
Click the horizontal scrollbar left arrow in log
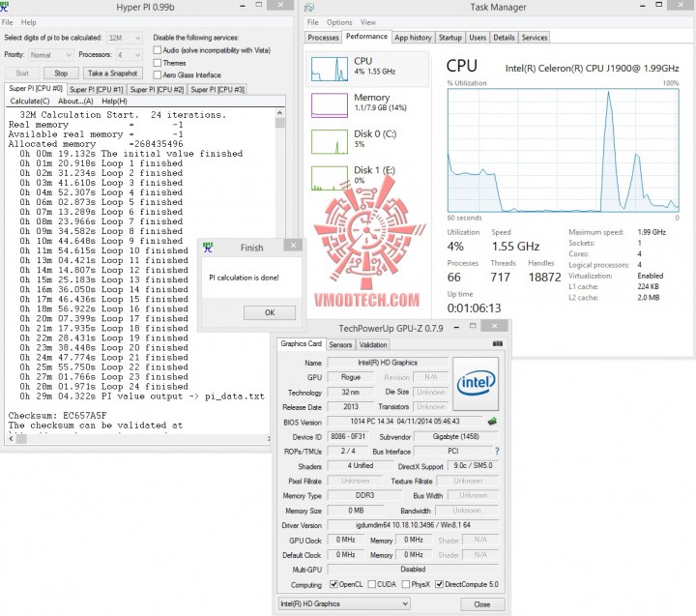pos(11,439)
